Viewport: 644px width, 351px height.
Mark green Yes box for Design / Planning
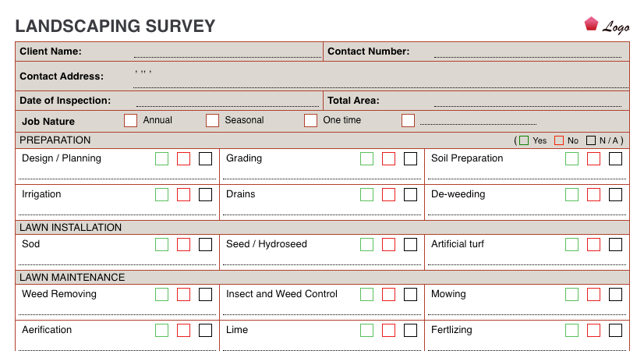(x=162, y=158)
